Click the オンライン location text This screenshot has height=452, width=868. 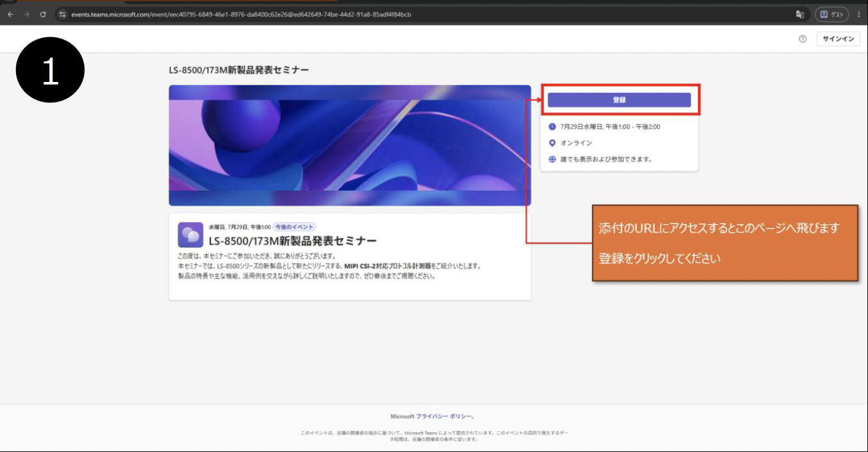[x=576, y=143]
